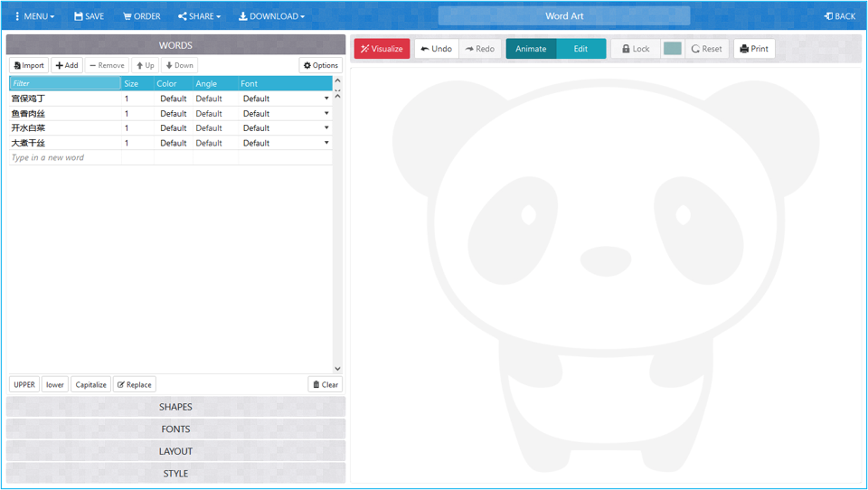Edit the color cell of 宫保鸡丁
The image size is (868, 490).
pos(174,99)
